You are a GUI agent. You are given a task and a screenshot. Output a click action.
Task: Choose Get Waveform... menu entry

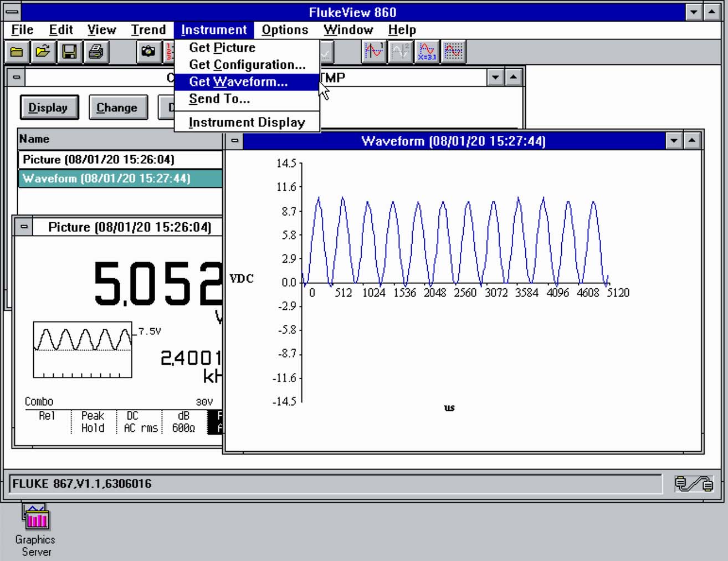[247, 81]
